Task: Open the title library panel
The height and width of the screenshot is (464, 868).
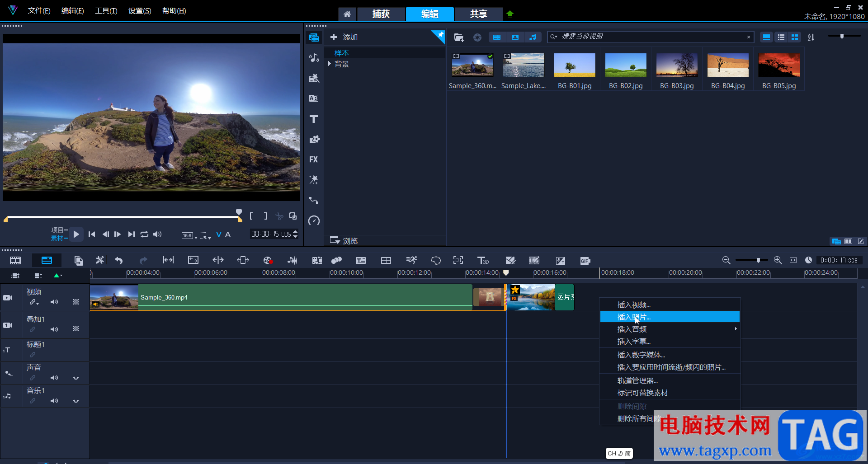Action: click(x=314, y=119)
